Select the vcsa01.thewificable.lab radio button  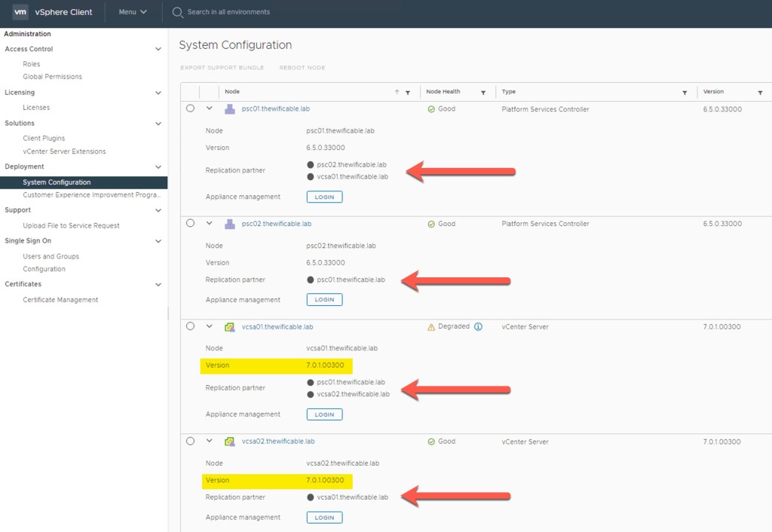[190, 326]
